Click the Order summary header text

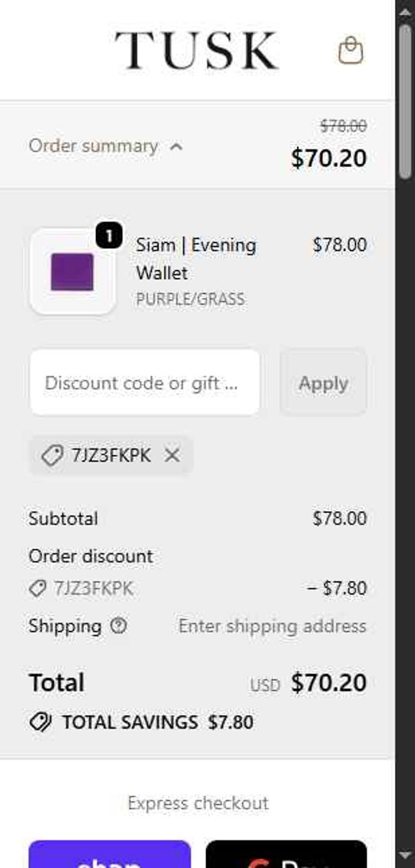coord(93,146)
